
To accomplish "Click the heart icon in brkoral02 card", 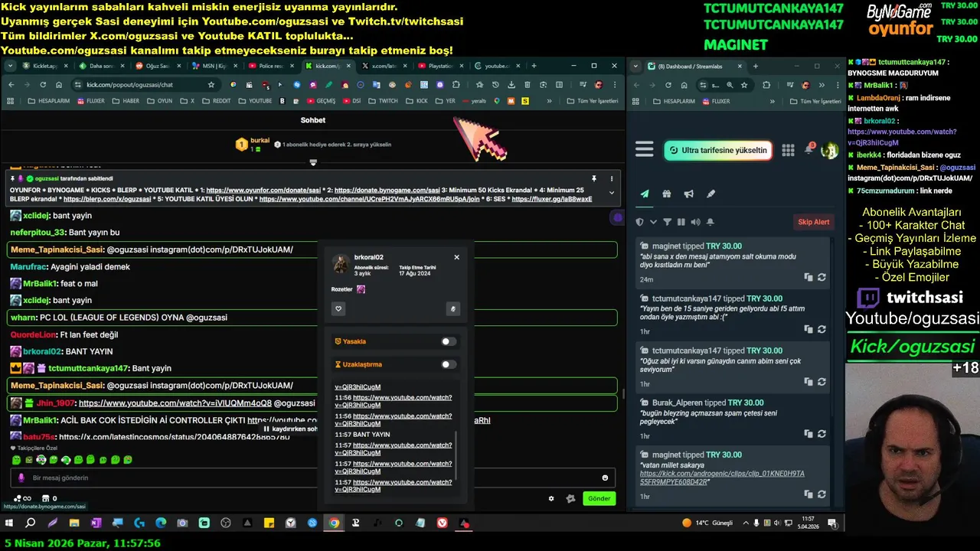I will pos(338,308).
